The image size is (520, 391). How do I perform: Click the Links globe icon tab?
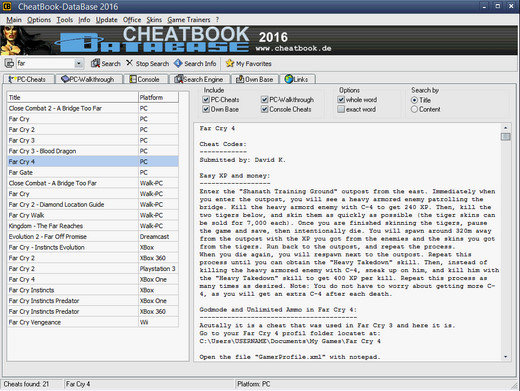289,79
